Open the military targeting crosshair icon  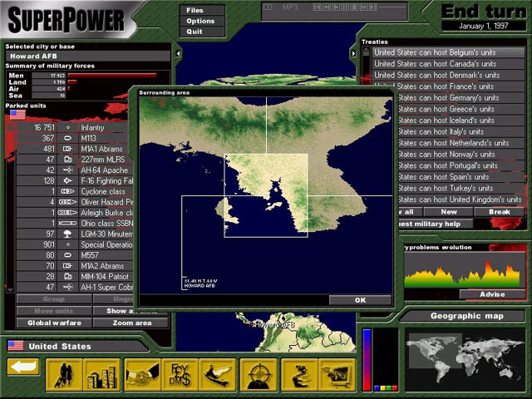(258, 373)
